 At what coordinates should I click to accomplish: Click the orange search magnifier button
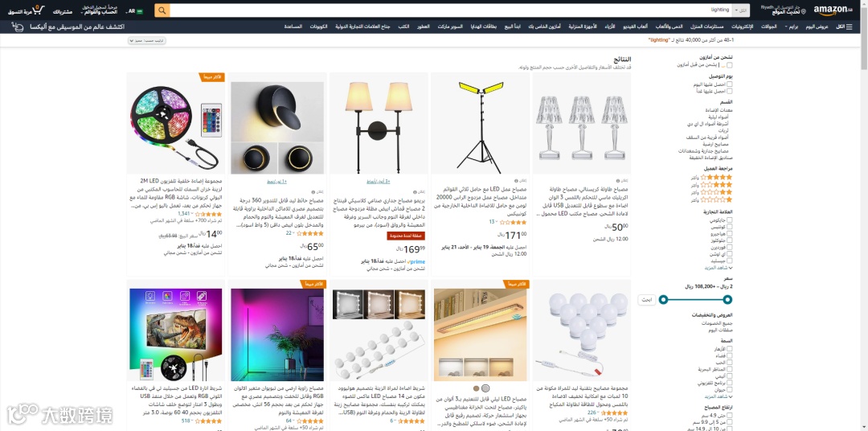pyautogui.click(x=162, y=10)
